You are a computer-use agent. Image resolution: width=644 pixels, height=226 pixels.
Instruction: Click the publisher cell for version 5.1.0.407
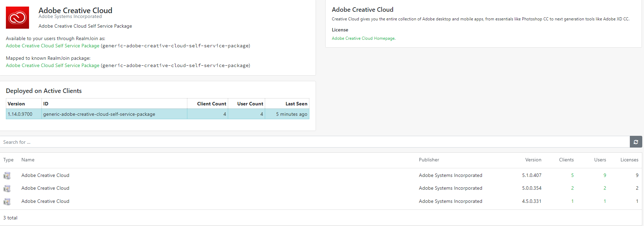[x=450, y=175]
